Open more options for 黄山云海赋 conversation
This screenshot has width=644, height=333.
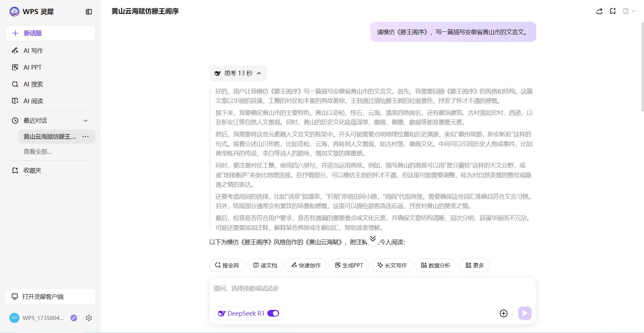coord(86,137)
